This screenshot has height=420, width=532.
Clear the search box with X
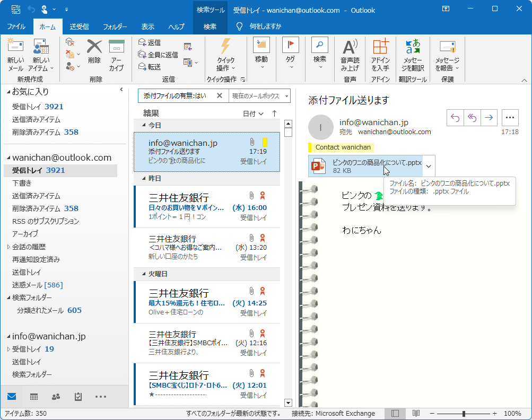(220, 95)
